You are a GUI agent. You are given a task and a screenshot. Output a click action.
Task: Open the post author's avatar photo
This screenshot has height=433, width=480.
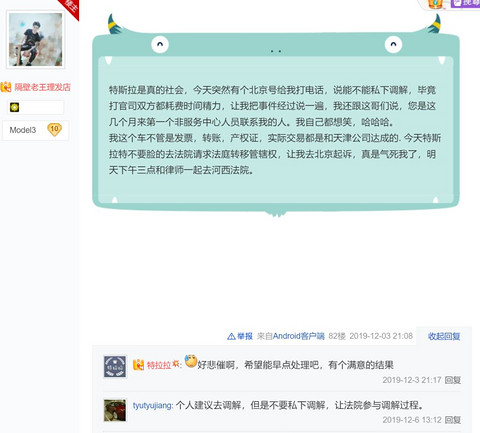pyautogui.click(x=35, y=40)
